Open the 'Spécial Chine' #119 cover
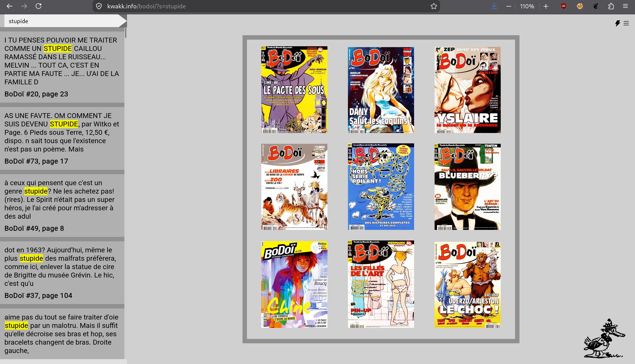 tap(294, 285)
